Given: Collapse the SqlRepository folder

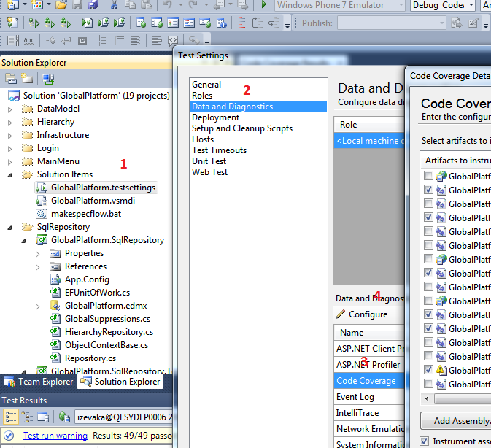Looking at the screenshot, I should (9, 228).
